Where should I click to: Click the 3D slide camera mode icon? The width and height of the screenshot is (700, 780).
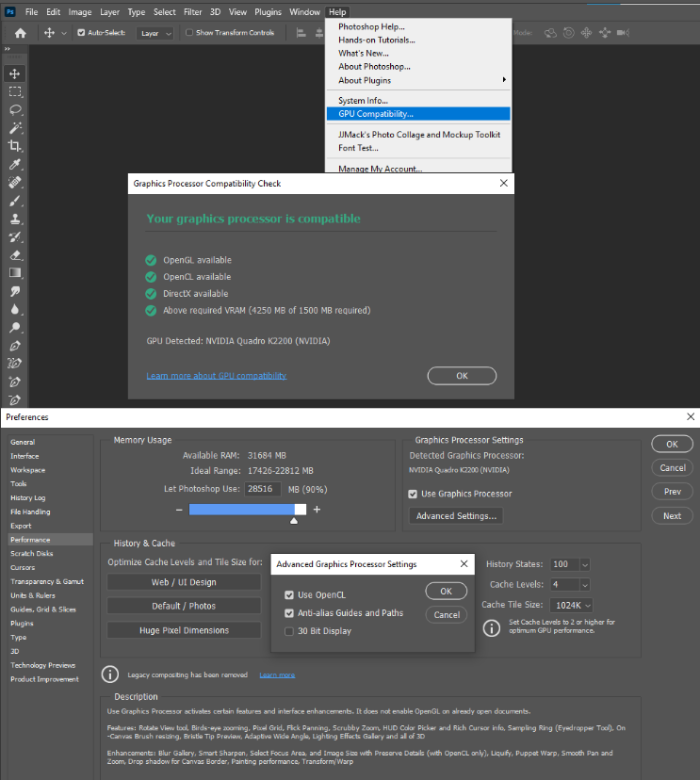[605, 33]
